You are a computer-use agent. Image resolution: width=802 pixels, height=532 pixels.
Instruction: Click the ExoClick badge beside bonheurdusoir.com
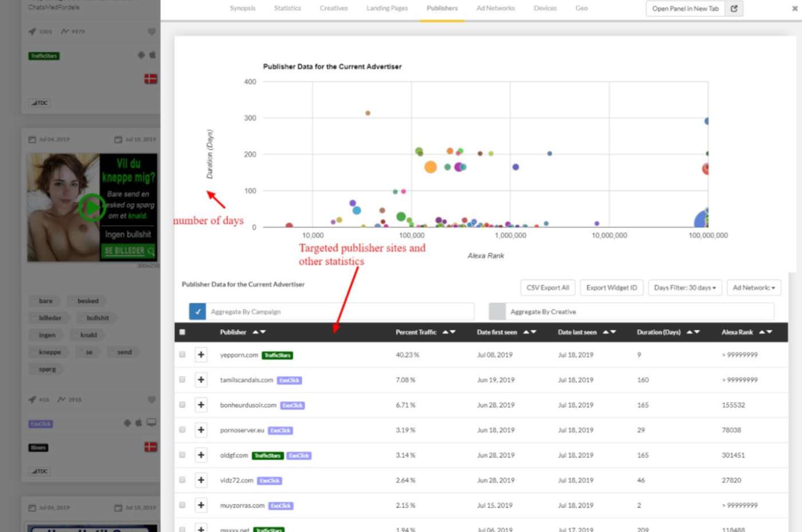[292, 405]
